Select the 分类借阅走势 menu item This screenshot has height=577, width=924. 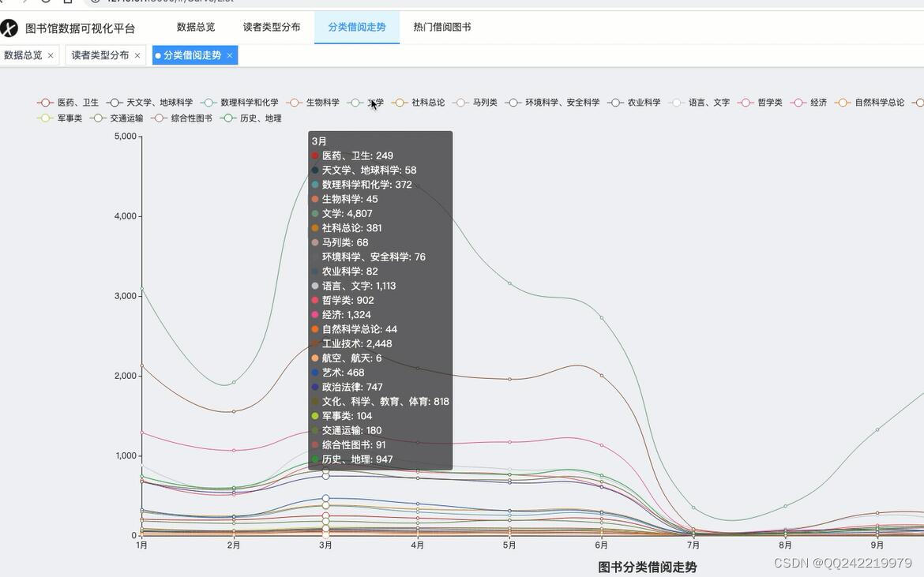(x=356, y=27)
